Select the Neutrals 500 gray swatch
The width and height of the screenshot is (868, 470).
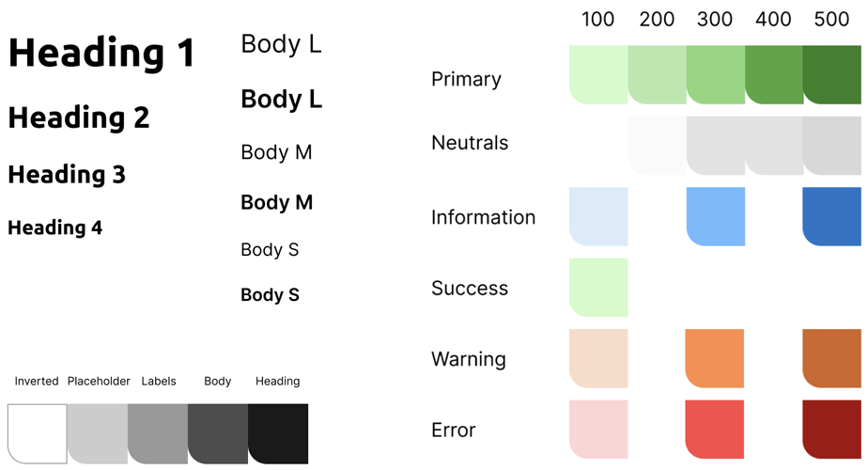click(x=832, y=146)
